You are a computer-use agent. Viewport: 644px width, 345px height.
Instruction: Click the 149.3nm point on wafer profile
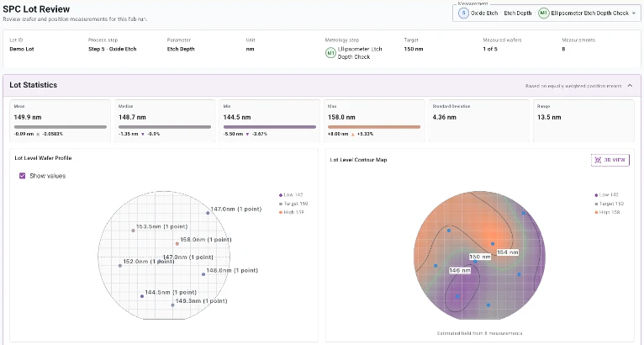pyautogui.click(x=172, y=305)
